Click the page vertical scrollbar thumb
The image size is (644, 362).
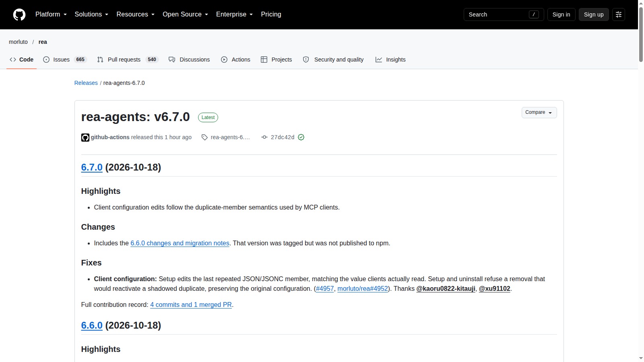(641, 34)
